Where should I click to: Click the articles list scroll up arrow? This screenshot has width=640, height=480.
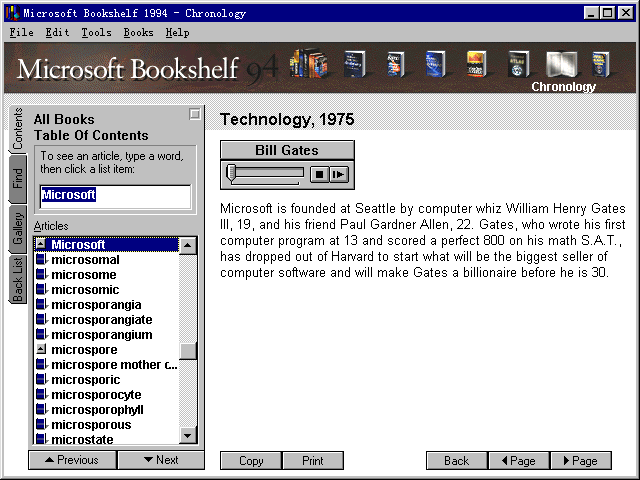pos(188,245)
